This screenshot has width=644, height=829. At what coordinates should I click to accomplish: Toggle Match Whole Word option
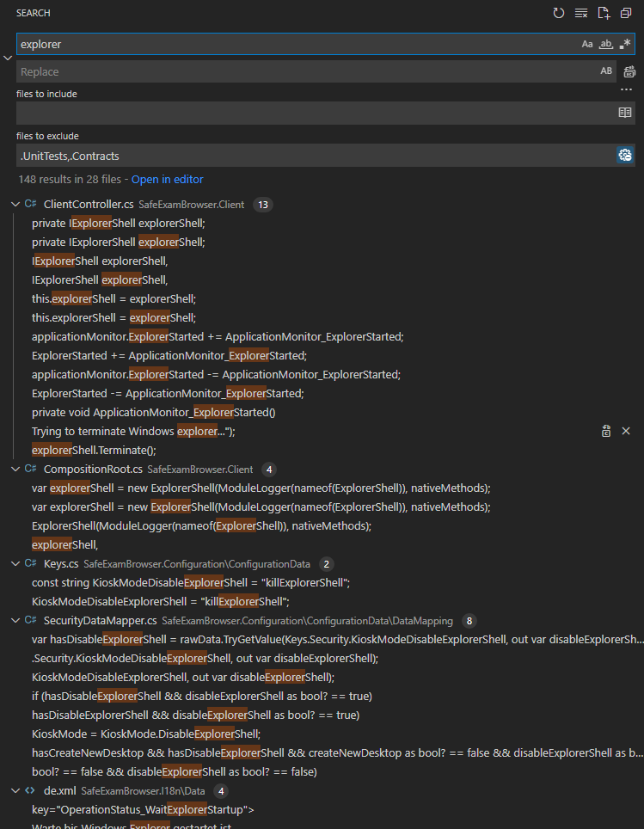pos(606,44)
